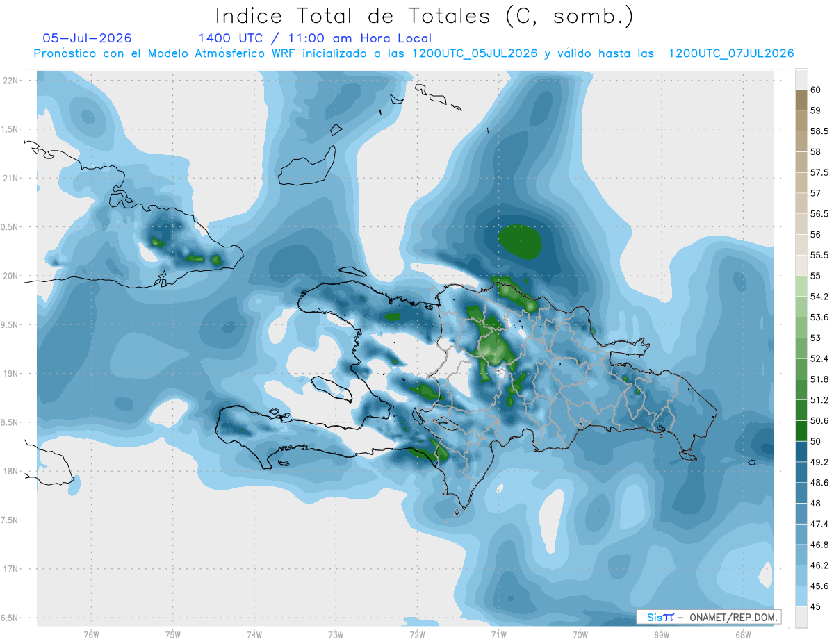The image size is (834, 644).
Task: Click the "72W" longitude label
Action: coord(417,634)
